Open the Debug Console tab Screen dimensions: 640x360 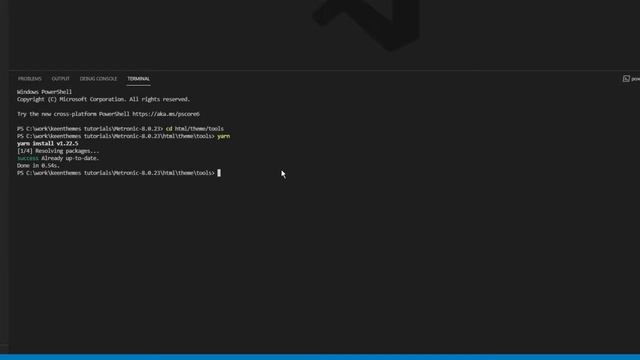click(98, 78)
